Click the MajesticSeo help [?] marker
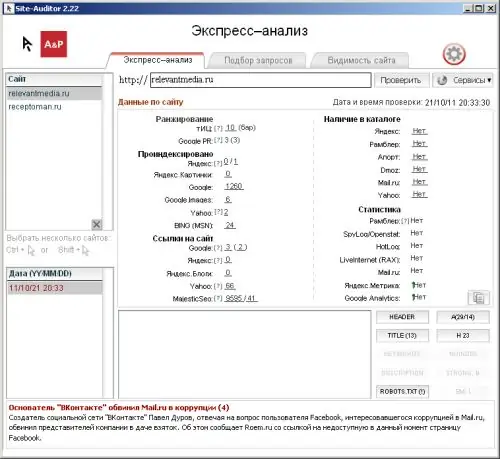 pos(218,298)
